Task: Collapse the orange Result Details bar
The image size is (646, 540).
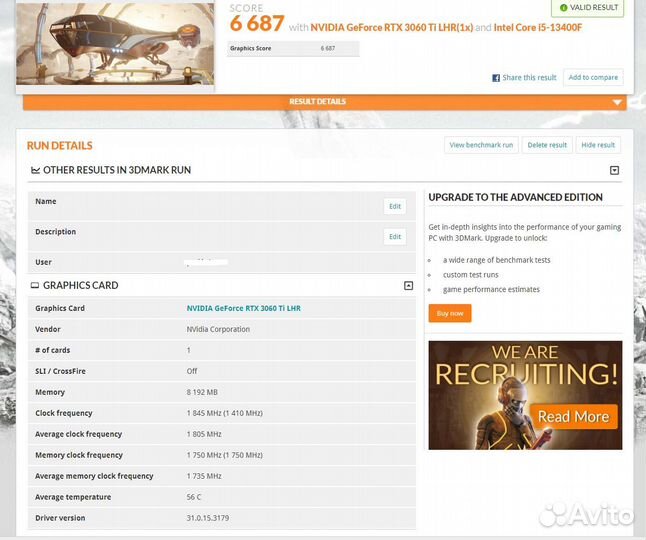Action: click(617, 102)
